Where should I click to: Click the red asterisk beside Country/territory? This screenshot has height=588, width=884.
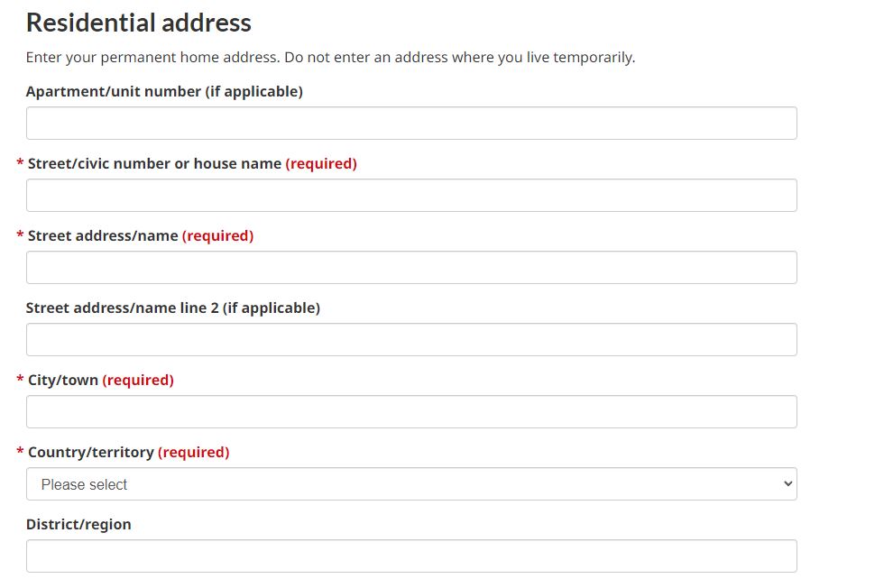point(20,453)
